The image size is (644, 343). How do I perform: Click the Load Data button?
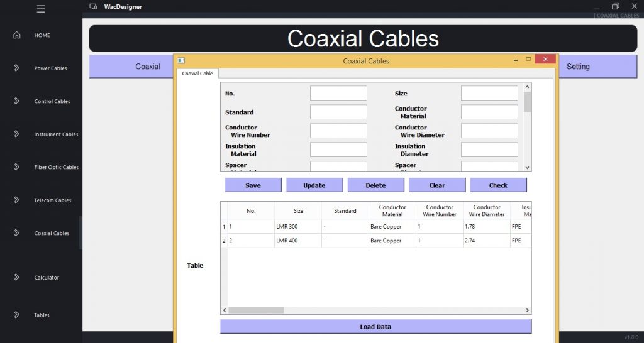pos(375,327)
